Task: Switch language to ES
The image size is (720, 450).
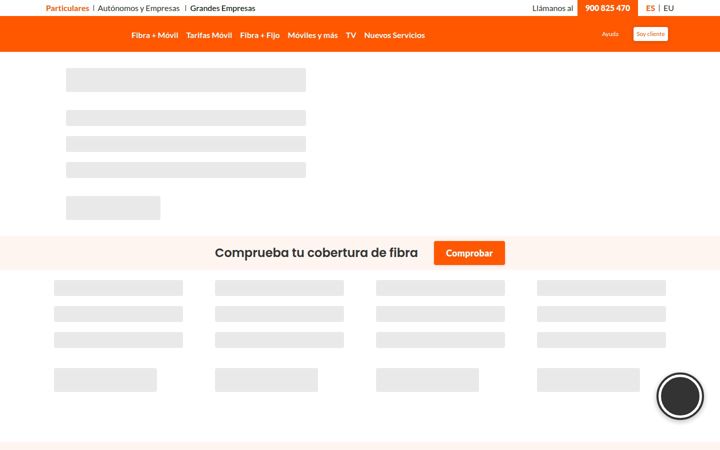Action: tap(650, 8)
